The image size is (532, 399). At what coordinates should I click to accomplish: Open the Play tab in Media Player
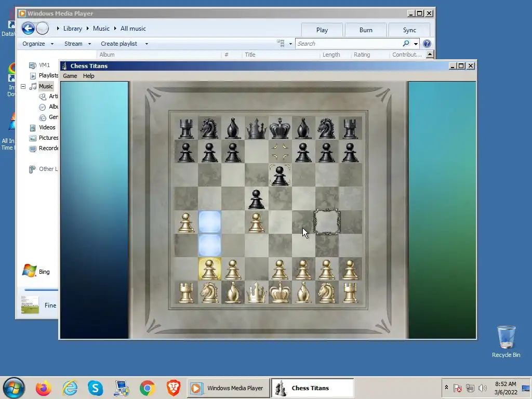322,30
